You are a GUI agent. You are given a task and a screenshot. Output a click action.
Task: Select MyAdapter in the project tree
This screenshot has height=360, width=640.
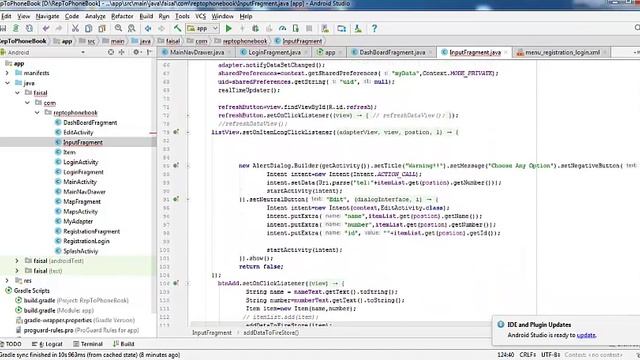78,221
